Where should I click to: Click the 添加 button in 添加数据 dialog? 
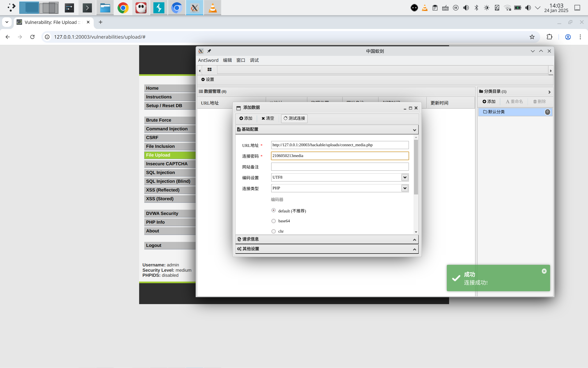coord(246,118)
